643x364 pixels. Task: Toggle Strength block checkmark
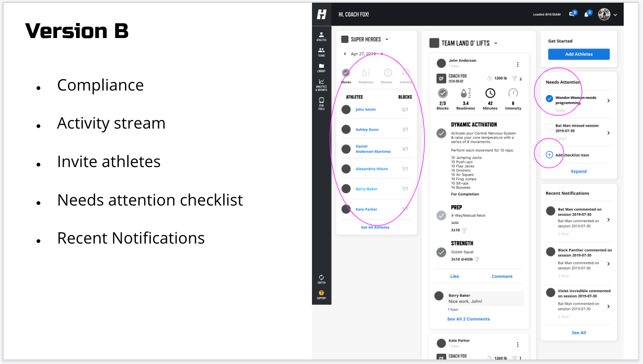click(x=441, y=252)
